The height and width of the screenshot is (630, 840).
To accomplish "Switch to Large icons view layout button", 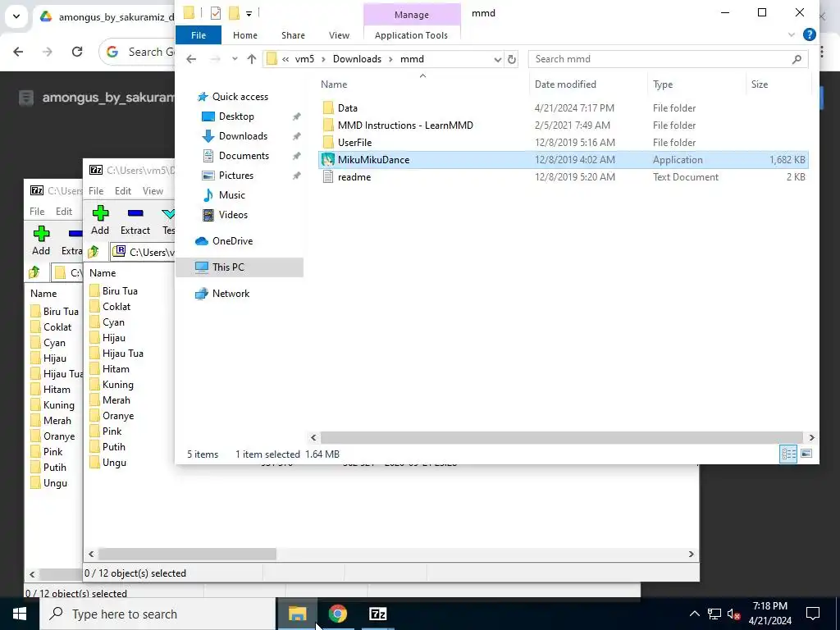I will [x=806, y=454].
